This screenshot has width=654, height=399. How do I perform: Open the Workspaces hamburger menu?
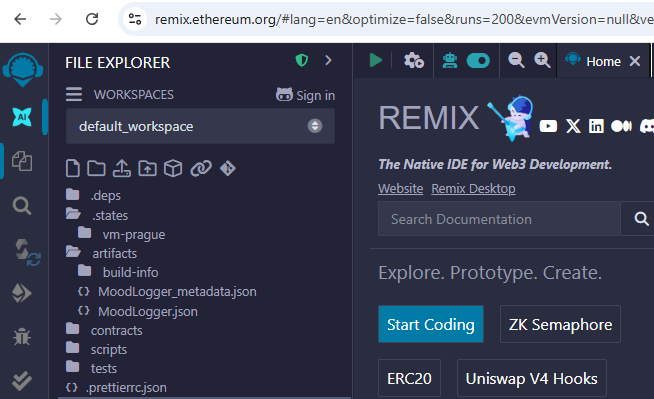tap(74, 94)
